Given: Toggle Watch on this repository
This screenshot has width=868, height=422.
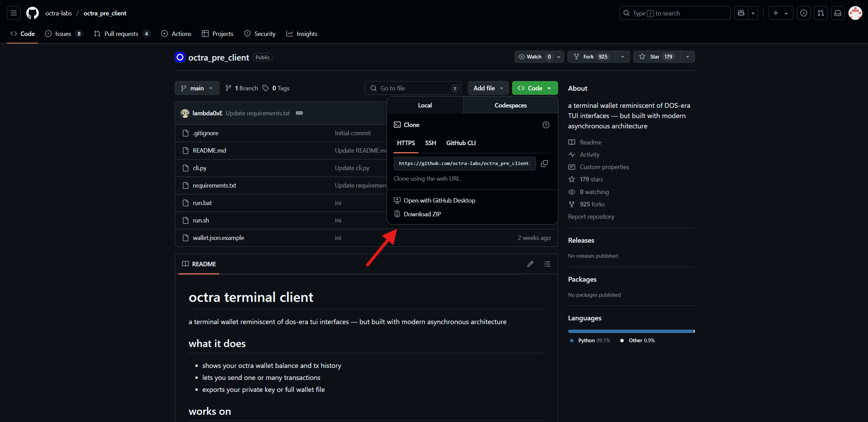Looking at the screenshot, I should 539,56.
